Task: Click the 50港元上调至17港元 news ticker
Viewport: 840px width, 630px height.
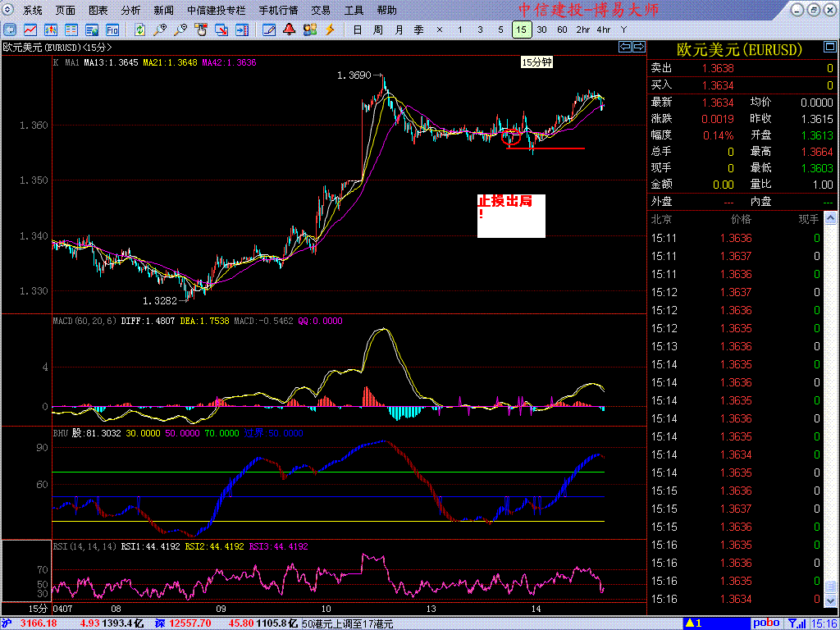Action: (348, 623)
